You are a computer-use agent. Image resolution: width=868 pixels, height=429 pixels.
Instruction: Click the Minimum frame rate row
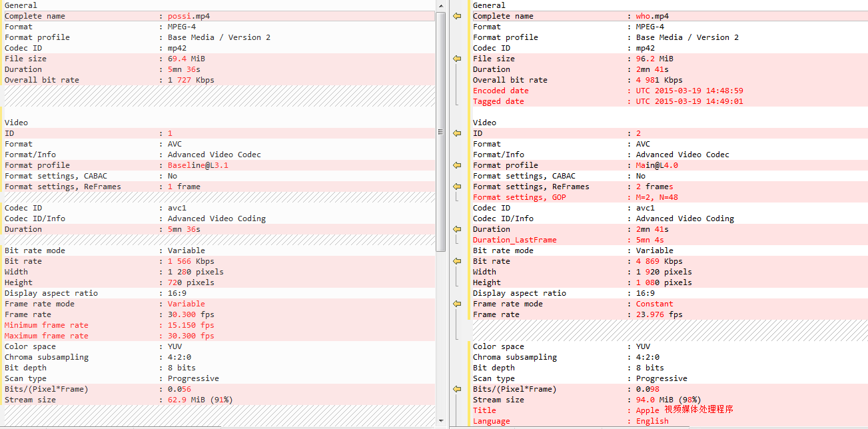218,325
